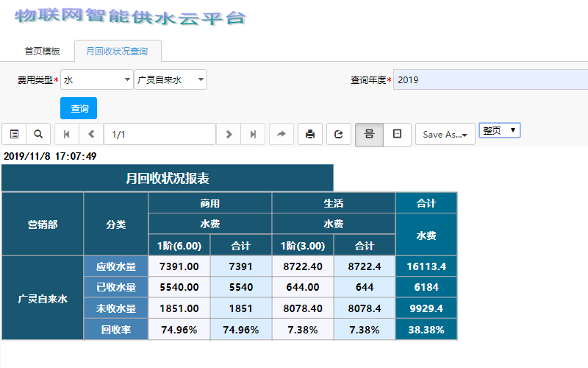Image resolution: width=588 pixels, height=368 pixels.
Task: Click the 营销部 column header
Action: click(43, 224)
